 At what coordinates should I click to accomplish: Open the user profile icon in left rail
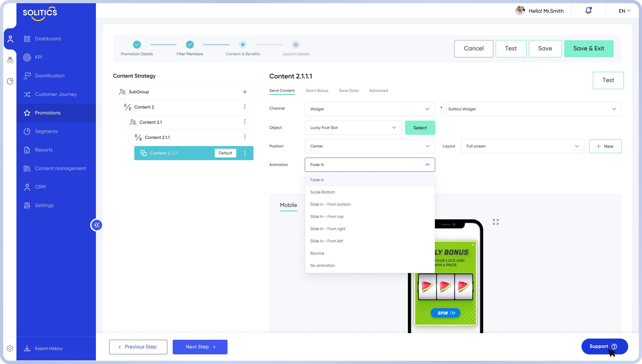pos(10,39)
